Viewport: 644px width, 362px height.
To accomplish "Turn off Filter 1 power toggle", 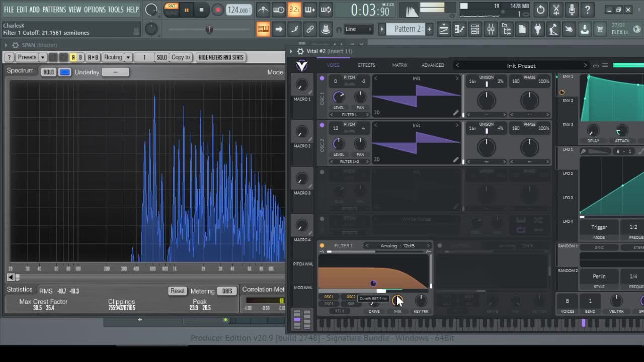I will pos(322,246).
